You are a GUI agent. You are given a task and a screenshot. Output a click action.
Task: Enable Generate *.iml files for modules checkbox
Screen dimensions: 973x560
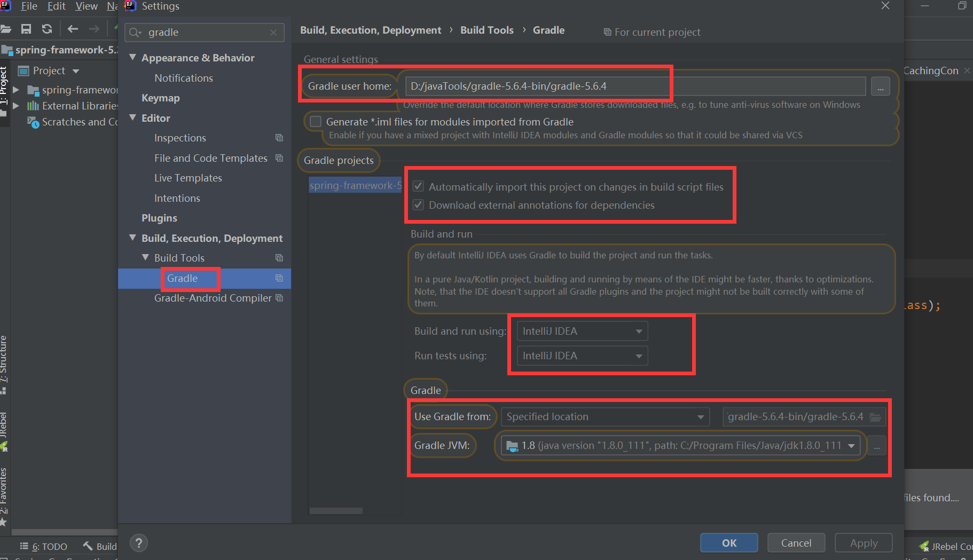[x=316, y=122]
